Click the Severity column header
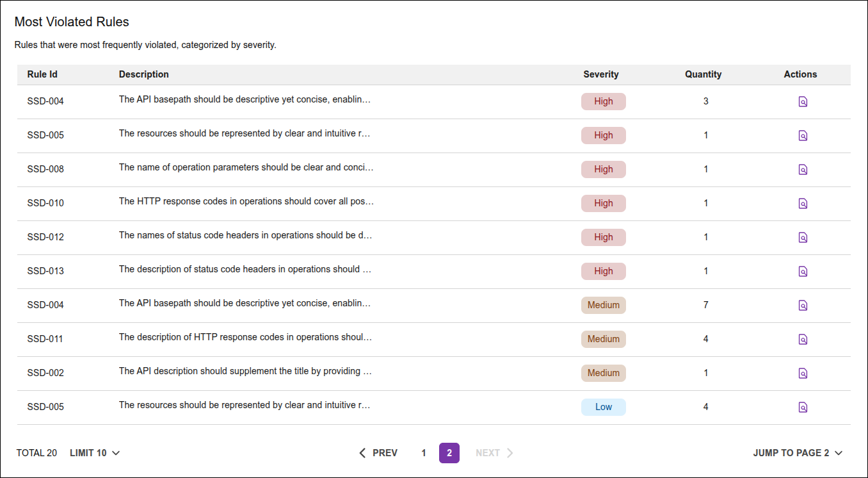The width and height of the screenshot is (868, 478). click(x=600, y=74)
